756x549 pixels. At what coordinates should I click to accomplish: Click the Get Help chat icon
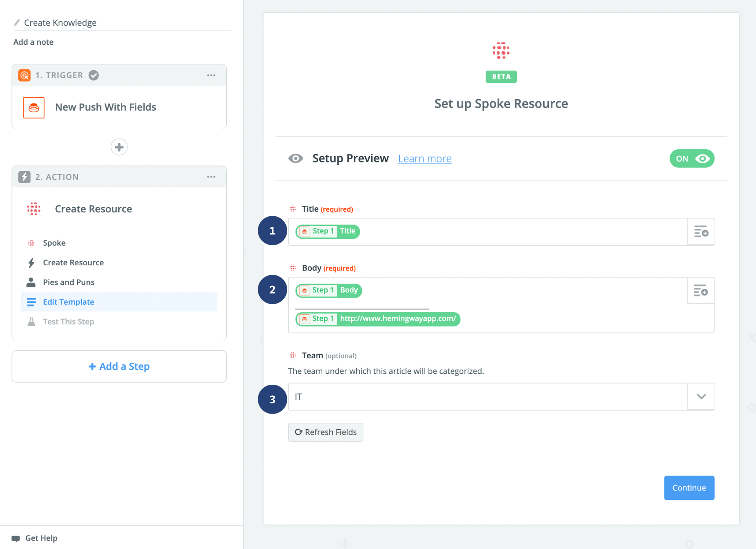(x=16, y=538)
